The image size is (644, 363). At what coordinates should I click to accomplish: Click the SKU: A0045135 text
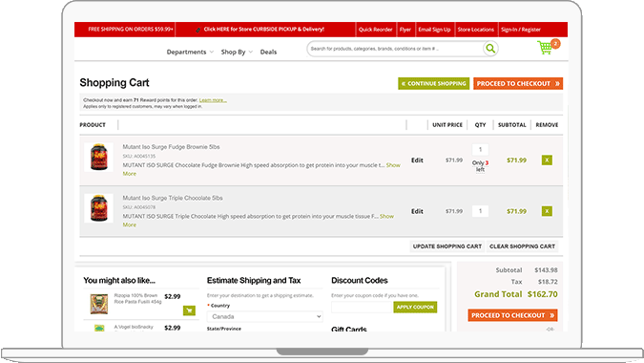[139, 157]
